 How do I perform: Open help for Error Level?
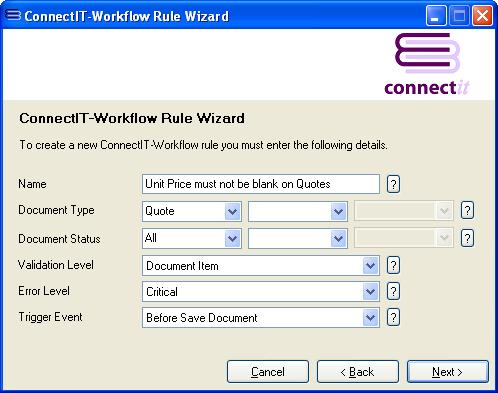(x=393, y=291)
